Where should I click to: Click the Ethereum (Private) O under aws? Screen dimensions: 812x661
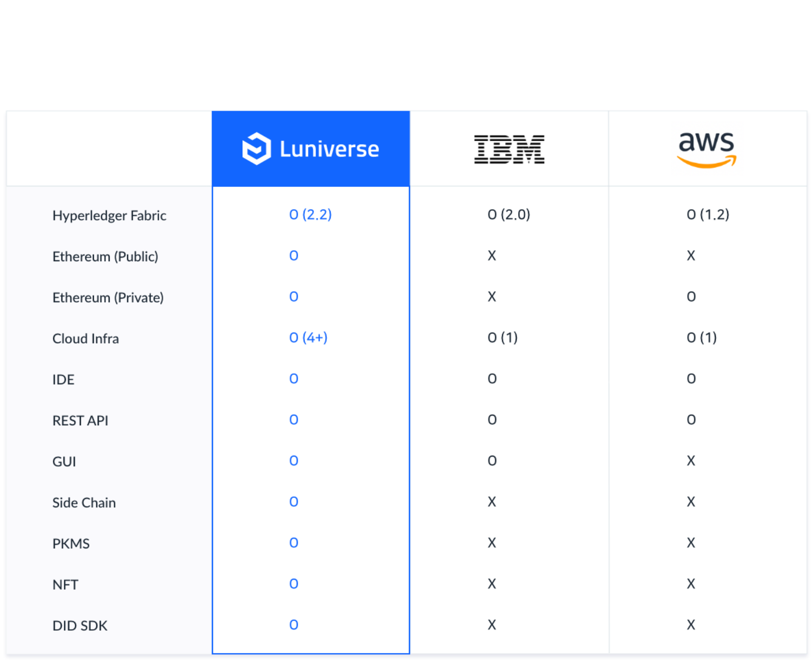tap(691, 297)
